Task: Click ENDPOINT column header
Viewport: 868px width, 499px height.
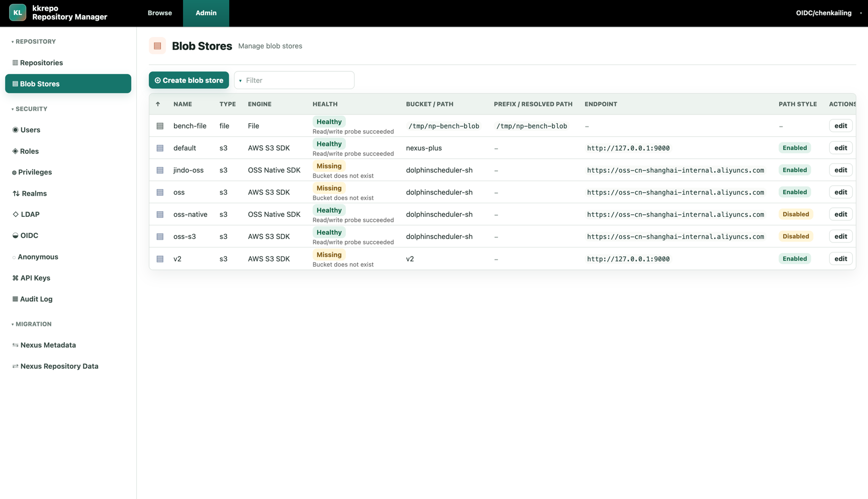Action: pos(601,104)
